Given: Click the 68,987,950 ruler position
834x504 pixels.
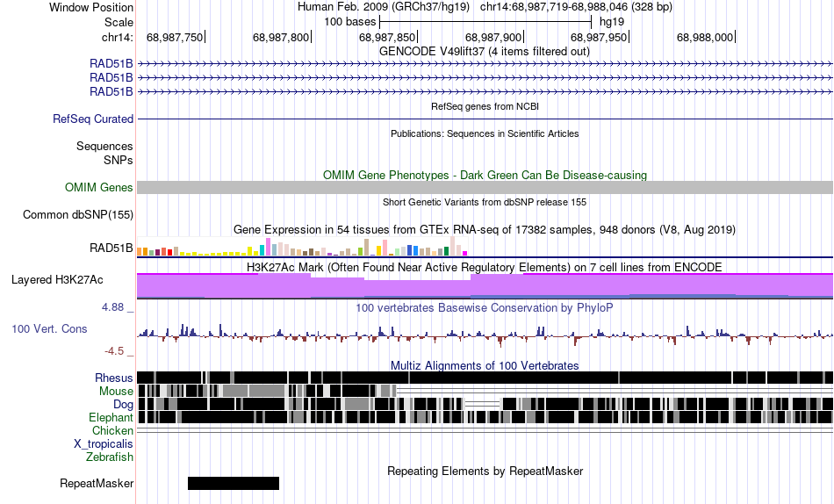Looking at the screenshot, I should pos(600,37).
